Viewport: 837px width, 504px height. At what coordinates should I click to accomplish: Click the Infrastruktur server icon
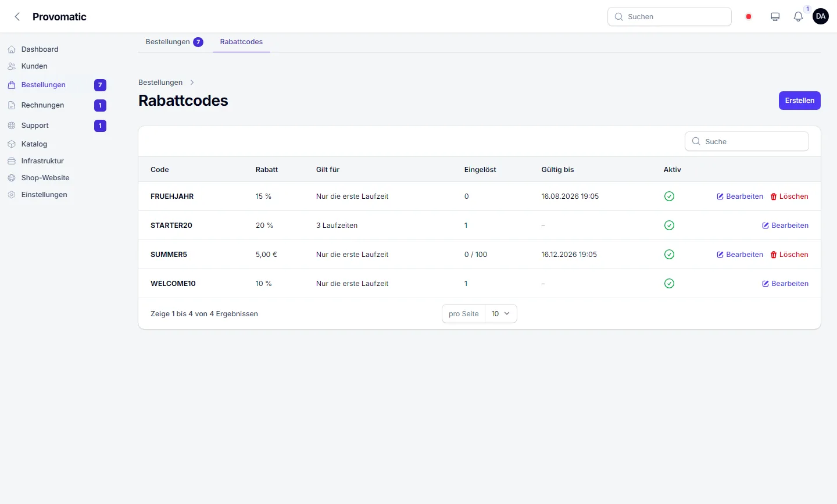point(12,161)
